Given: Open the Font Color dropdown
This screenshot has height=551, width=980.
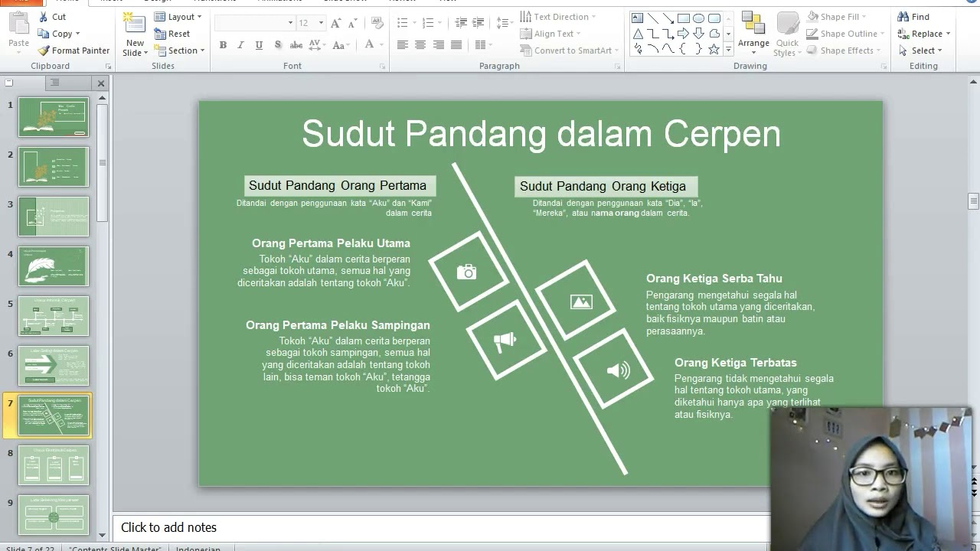Looking at the screenshot, I should pyautogui.click(x=381, y=45).
